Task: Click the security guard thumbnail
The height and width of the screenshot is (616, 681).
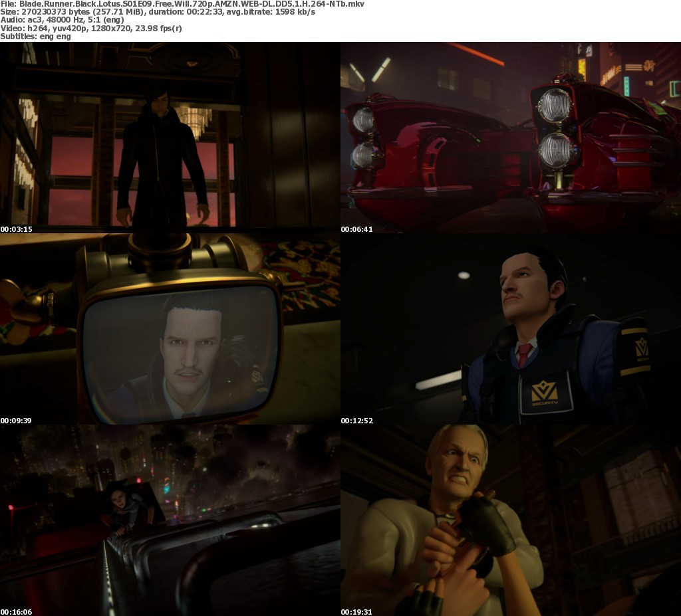Action: [511, 329]
